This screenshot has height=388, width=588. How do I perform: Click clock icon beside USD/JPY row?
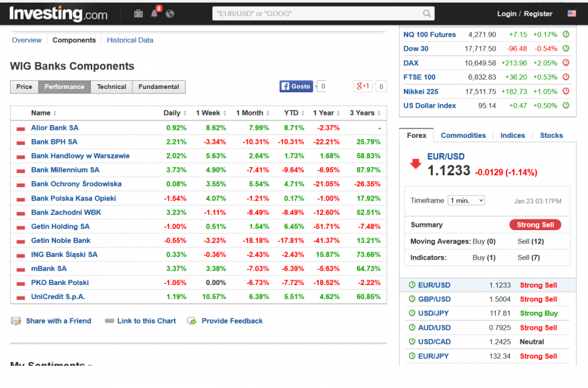(412, 313)
